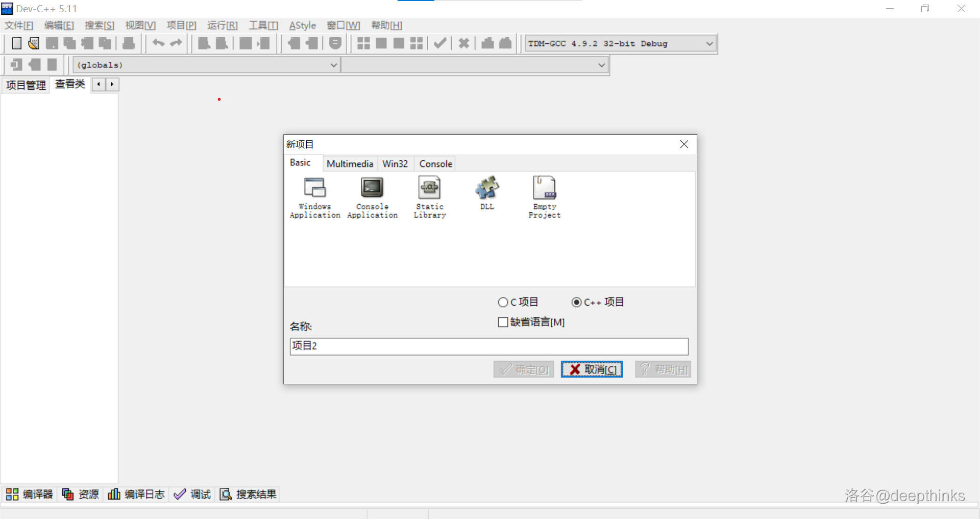Open the 搜索结果 bottom tab
The height and width of the screenshot is (519, 980).
pyautogui.click(x=248, y=494)
